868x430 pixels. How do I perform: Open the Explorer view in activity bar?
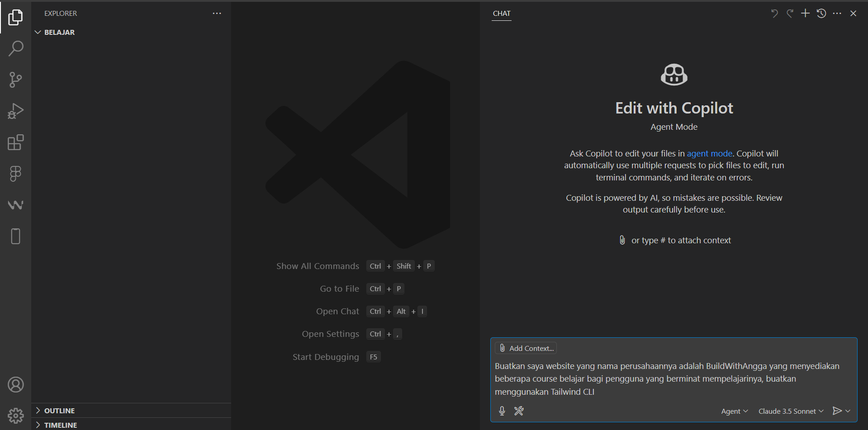click(15, 17)
